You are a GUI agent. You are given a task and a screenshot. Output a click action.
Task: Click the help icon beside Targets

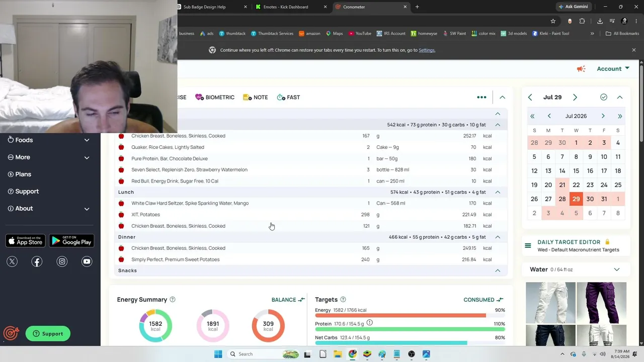[x=343, y=300]
